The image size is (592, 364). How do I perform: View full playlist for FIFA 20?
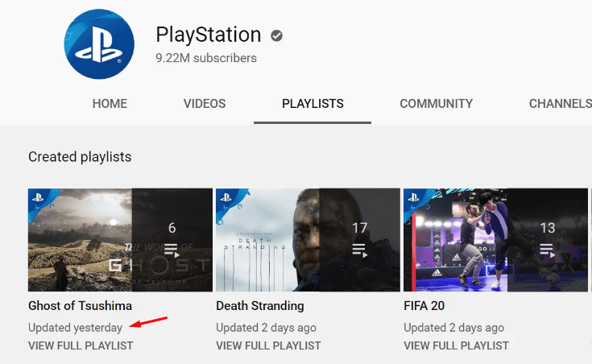pos(456,345)
